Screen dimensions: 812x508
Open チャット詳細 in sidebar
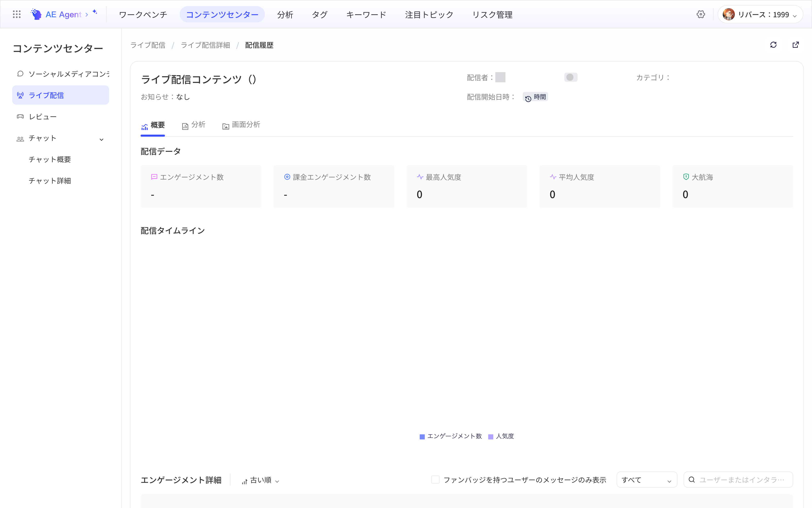click(50, 181)
